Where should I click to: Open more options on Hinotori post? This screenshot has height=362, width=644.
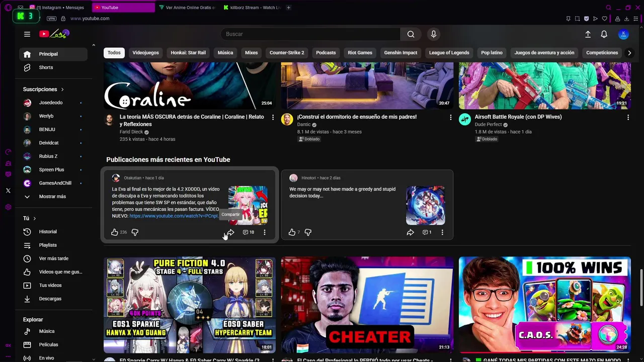pos(442,232)
